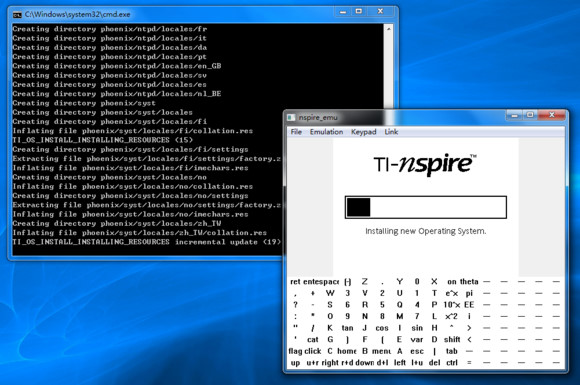580x385 pixels.
Task: Open the File menu in nspire_emu
Action: pos(296,132)
